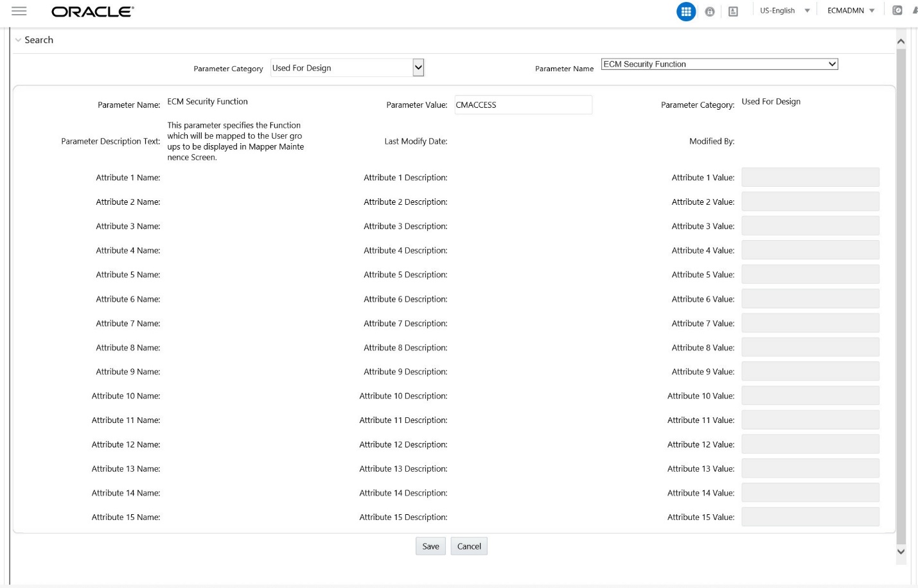Click the 'Last Modify Date:' label
Viewport: 918px width, 588px height.
tap(416, 141)
